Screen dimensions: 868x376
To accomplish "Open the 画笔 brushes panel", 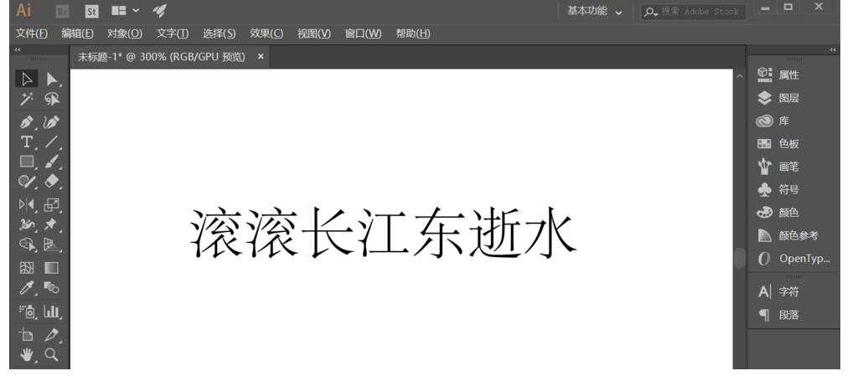I will (x=779, y=167).
